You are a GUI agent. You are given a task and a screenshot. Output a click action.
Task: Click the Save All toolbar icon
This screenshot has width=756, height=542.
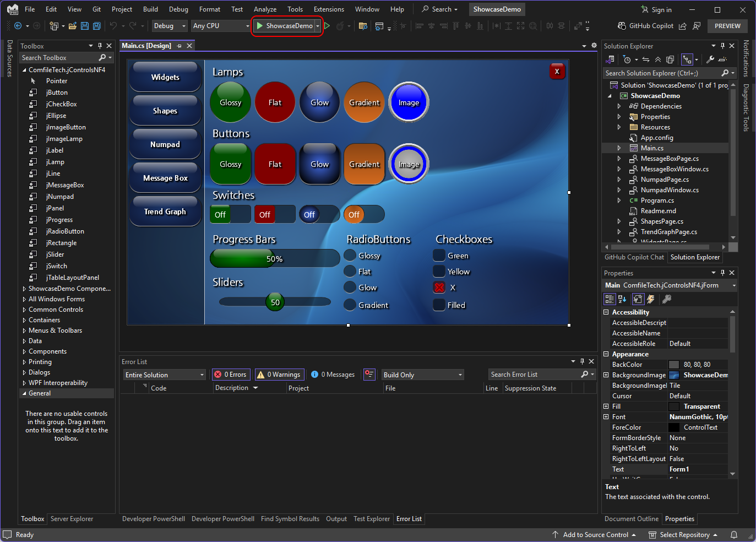tap(97, 26)
